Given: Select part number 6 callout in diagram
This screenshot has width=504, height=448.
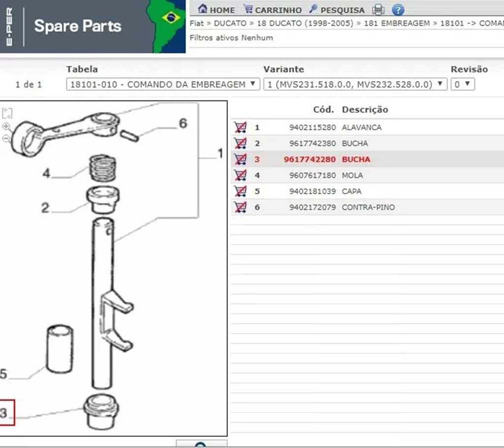Looking at the screenshot, I should (x=183, y=123).
